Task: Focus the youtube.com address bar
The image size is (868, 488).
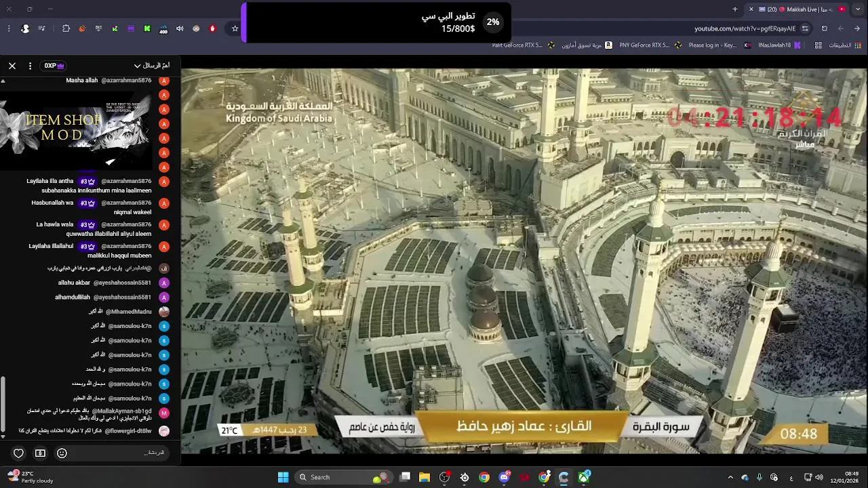Action: click(745, 28)
